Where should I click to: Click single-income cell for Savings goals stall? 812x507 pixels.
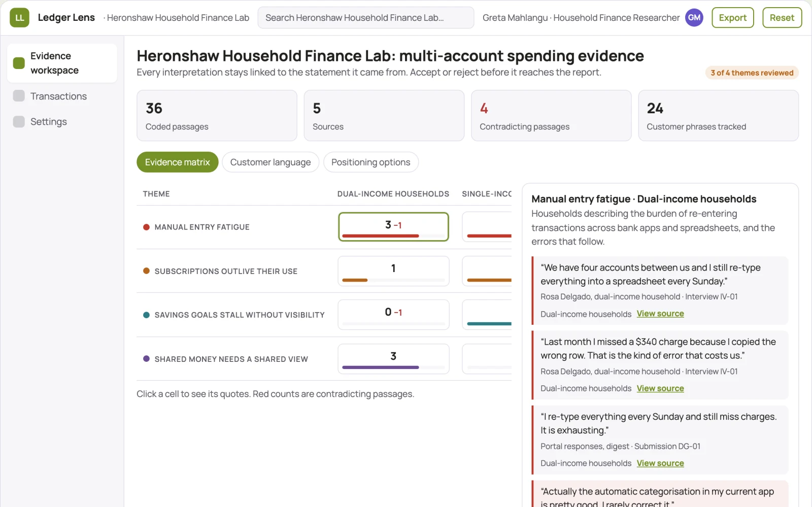coord(487,315)
